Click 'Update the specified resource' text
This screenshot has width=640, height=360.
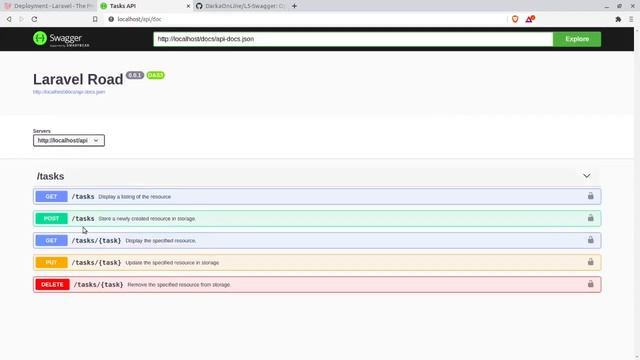(x=172, y=263)
